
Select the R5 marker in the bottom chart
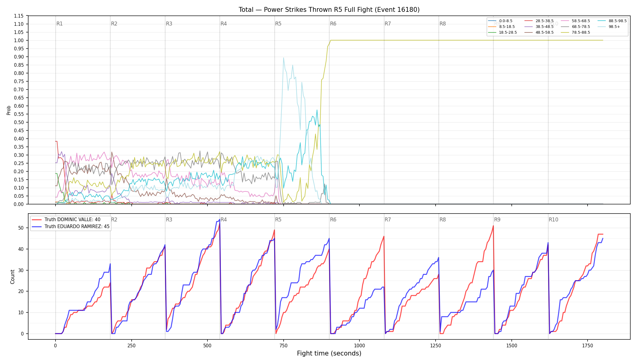coord(278,220)
